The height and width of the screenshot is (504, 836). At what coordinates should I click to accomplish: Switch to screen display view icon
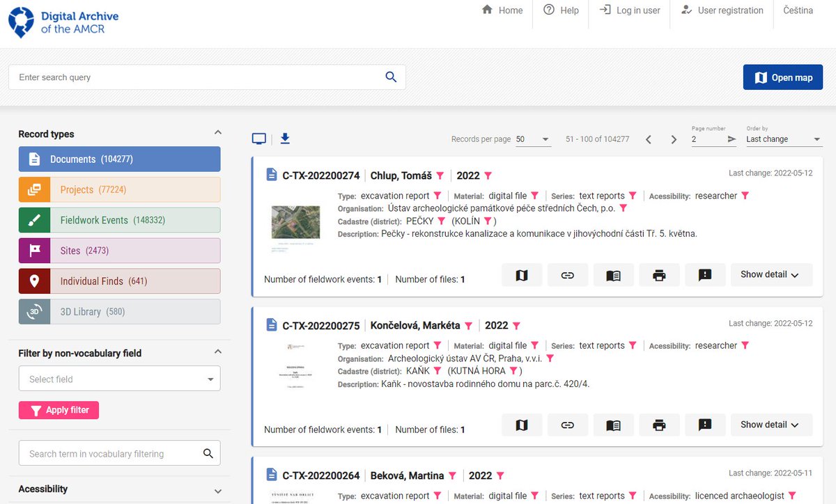click(x=259, y=139)
